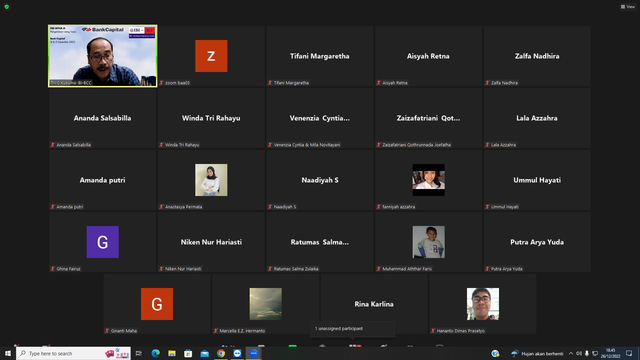This screenshot has height=360, width=640.
Task: Click the 'Venenzia Cyntia & Mila Novitayani' label
Action: (307, 145)
